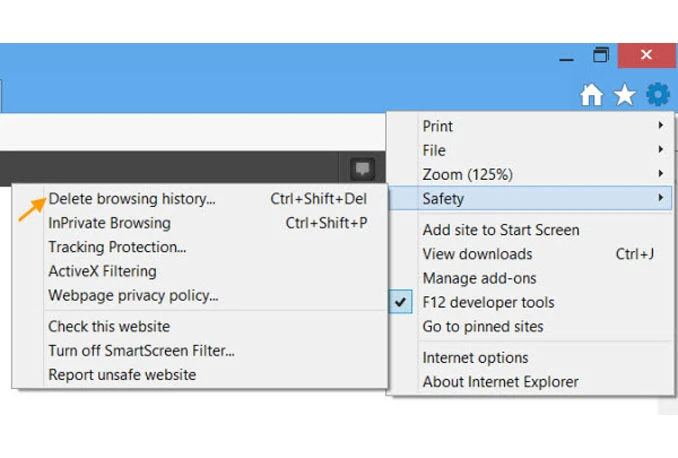Open Internet options
The image size is (678, 458).
coord(531,358)
